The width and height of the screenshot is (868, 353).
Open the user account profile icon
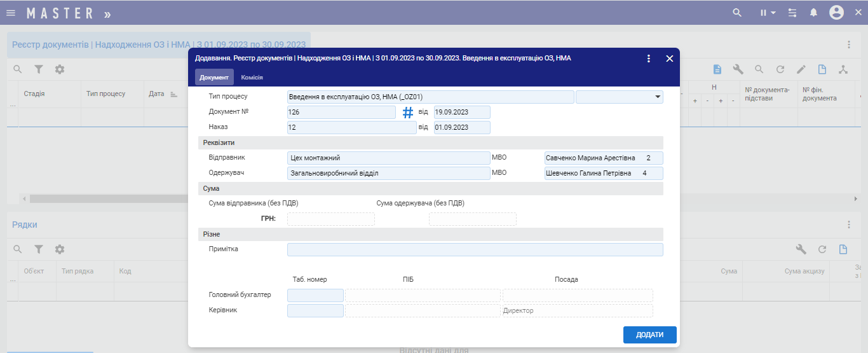tap(836, 13)
